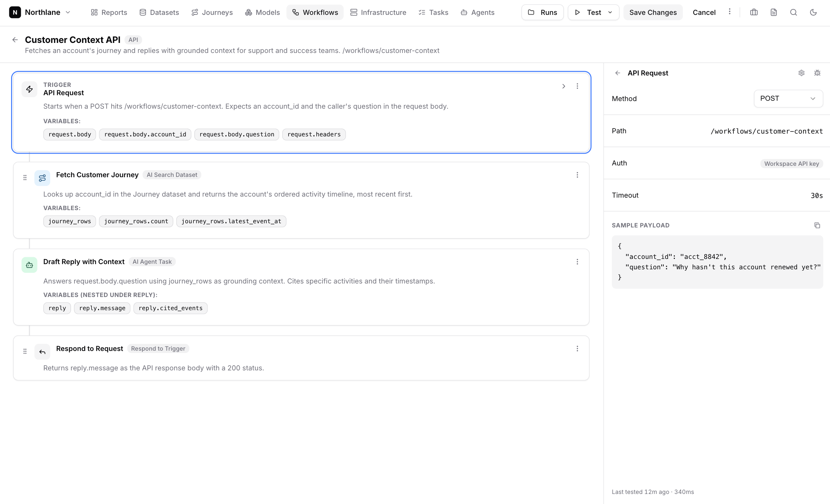The height and width of the screenshot is (504, 830).
Task: Click the Workspace API key auth badge
Action: point(792,164)
